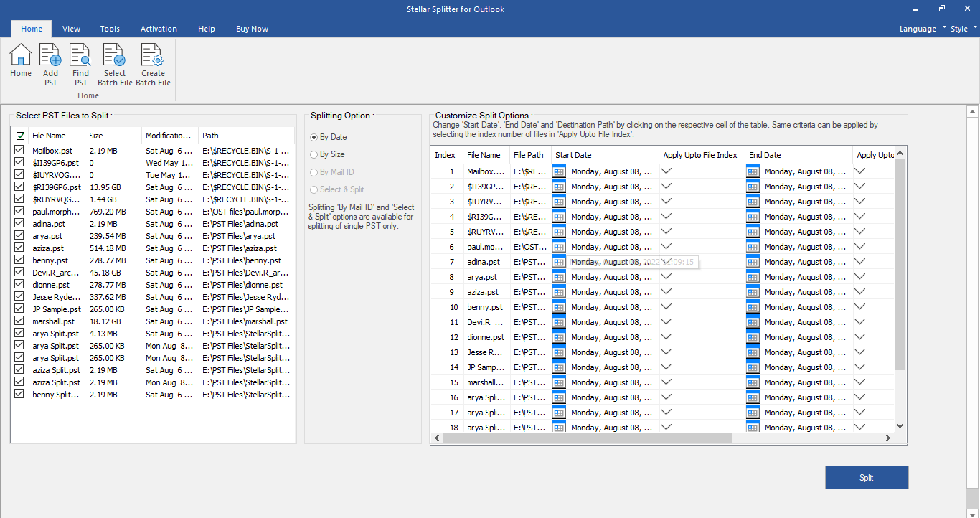
Task: Expand Apply Upto File Index dropdown for index 3
Action: point(666,202)
